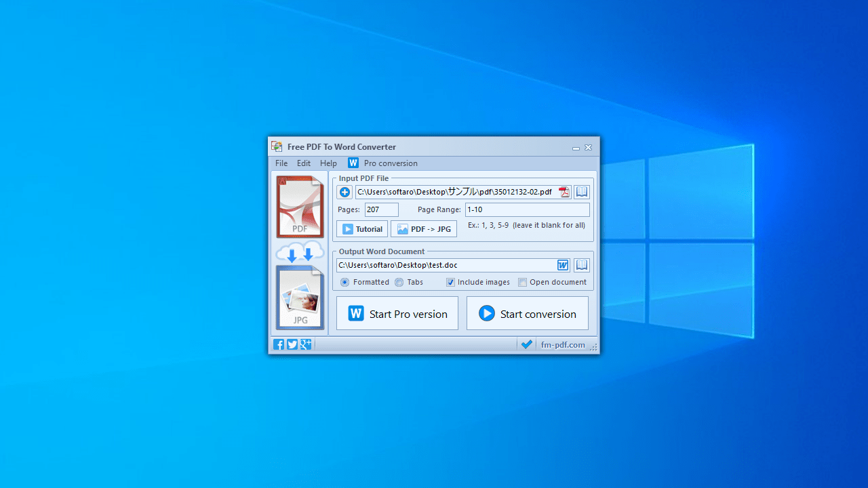This screenshot has width=868, height=488.
Task: Click the resize grip in status bar corner
Action: tap(594, 347)
